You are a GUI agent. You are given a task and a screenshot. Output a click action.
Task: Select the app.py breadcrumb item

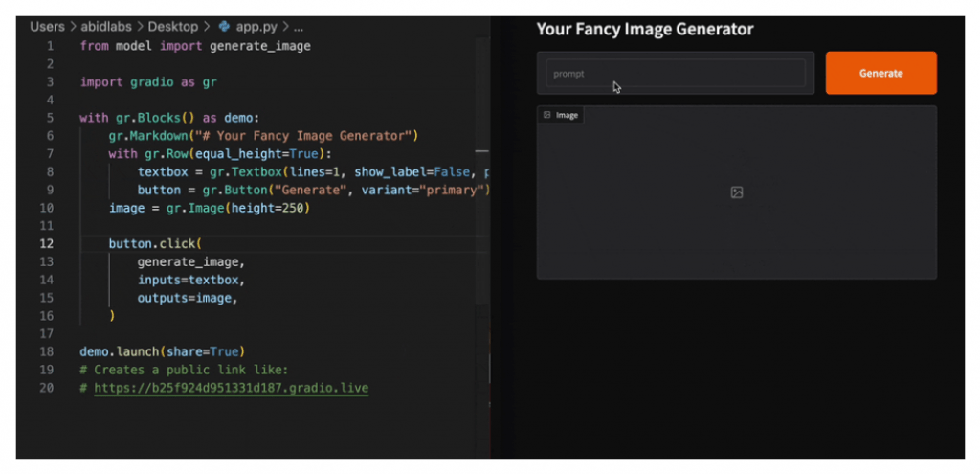coord(256,27)
